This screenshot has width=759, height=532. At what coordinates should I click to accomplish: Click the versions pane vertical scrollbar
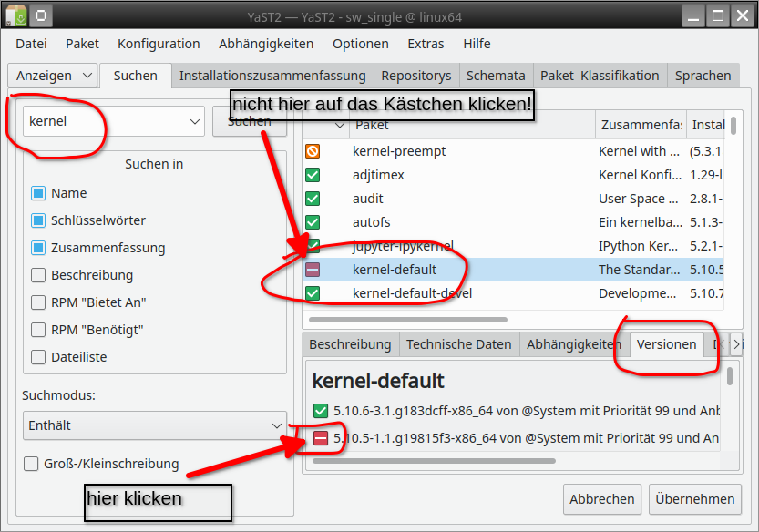[x=730, y=376]
